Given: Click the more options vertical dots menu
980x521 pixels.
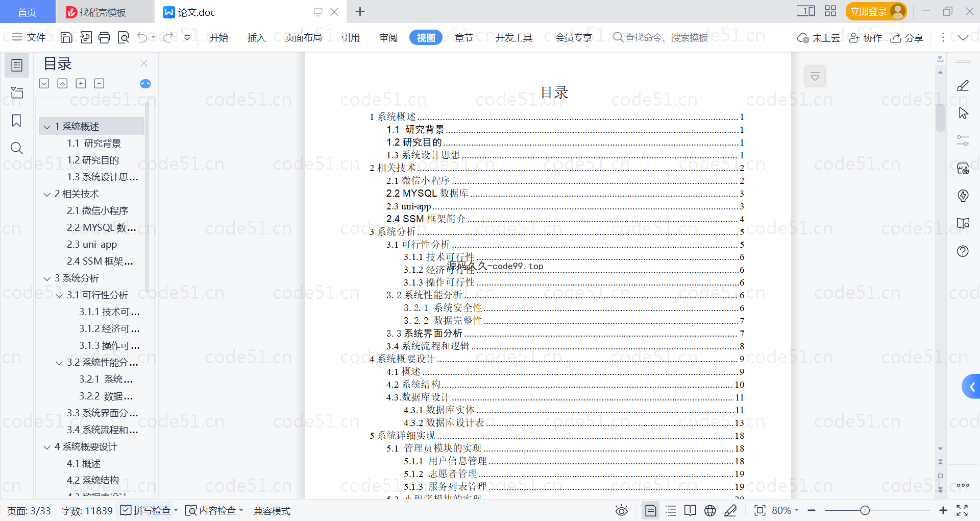Looking at the screenshot, I should click(943, 37).
